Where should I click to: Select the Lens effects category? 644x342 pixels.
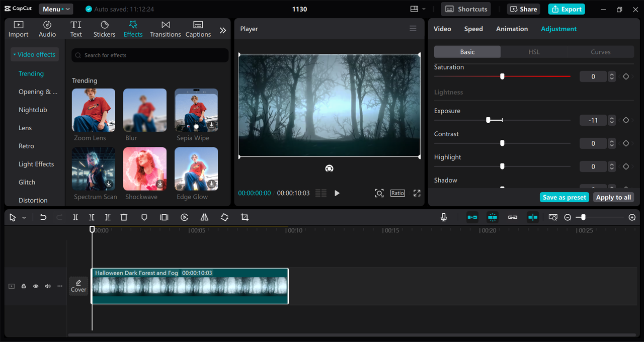[25, 128]
